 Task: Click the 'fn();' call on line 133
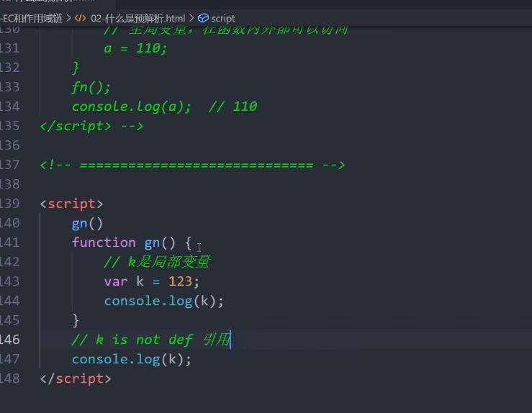coord(91,88)
